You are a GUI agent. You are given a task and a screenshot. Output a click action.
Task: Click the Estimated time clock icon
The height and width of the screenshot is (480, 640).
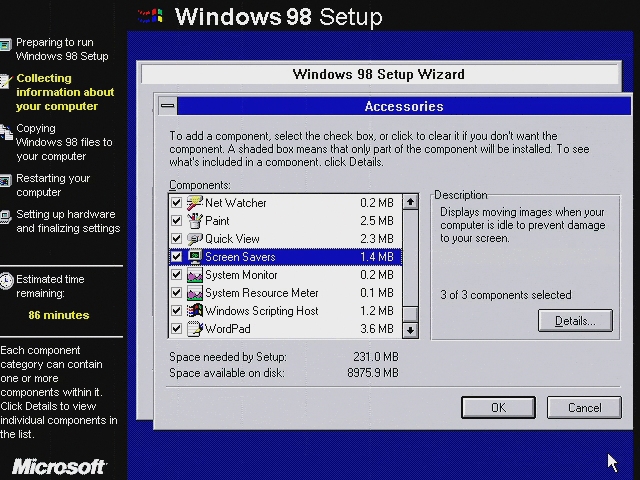pyautogui.click(x=6, y=281)
